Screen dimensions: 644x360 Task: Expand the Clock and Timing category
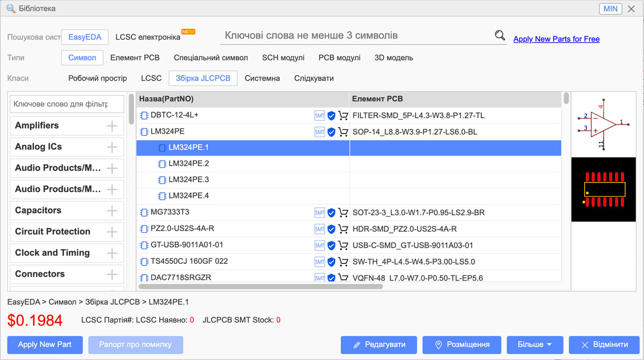tap(112, 253)
